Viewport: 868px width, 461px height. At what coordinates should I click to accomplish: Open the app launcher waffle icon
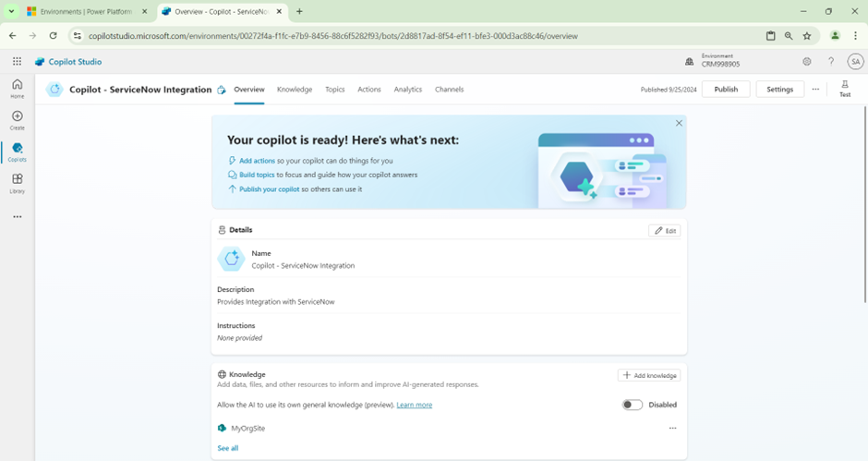[x=17, y=62]
